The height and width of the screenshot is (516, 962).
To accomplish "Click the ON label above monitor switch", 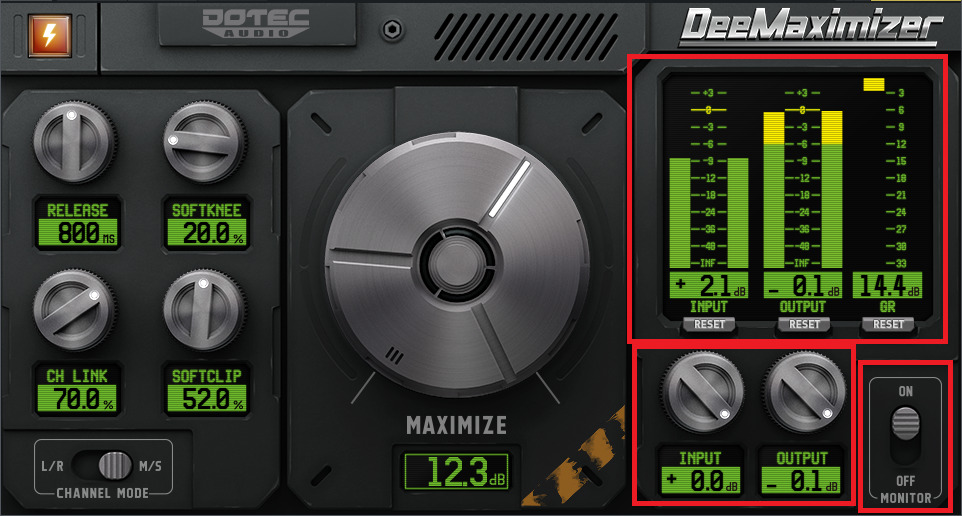I will coord(906,391).
